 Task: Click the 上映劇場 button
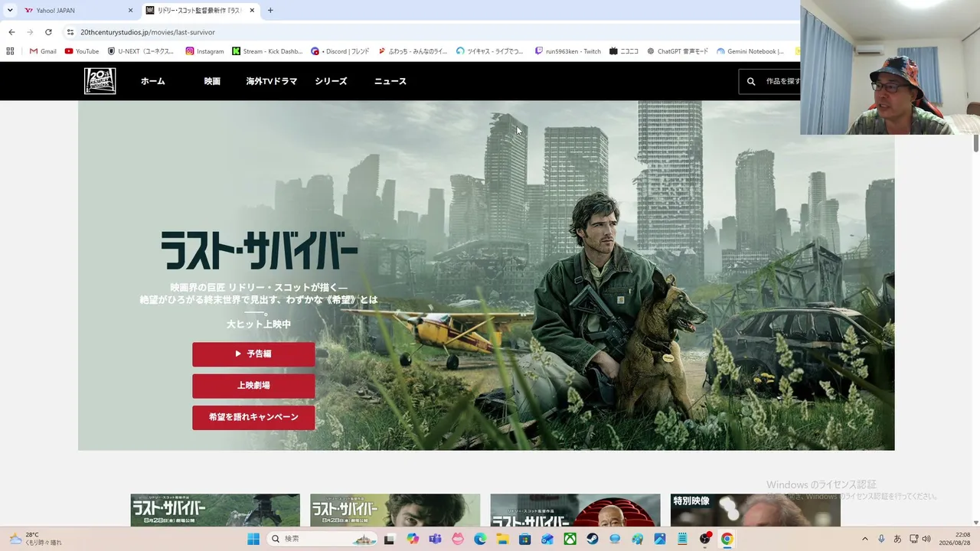click(253, 386)
